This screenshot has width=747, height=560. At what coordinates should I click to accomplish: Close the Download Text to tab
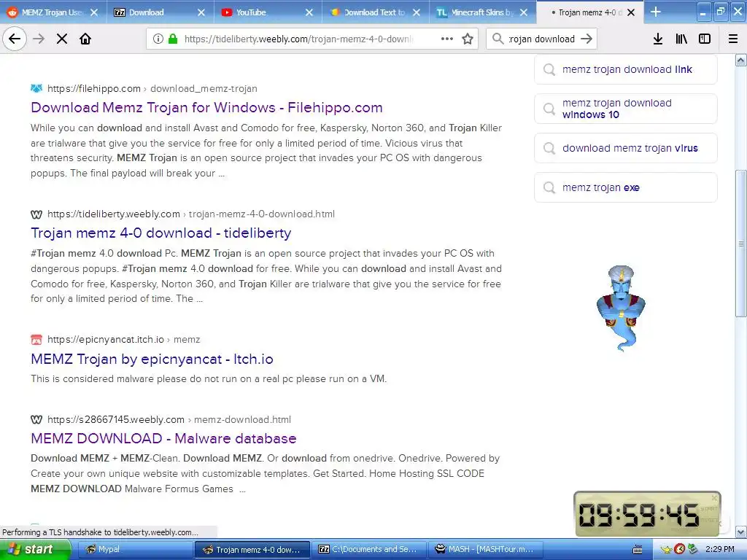point(417,12)
